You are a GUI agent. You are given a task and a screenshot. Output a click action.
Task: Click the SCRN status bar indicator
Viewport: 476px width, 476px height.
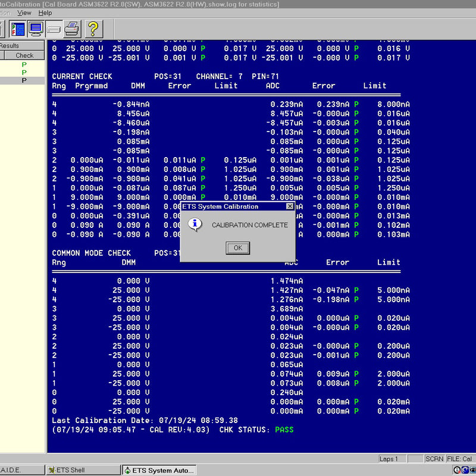pos(435,458)
